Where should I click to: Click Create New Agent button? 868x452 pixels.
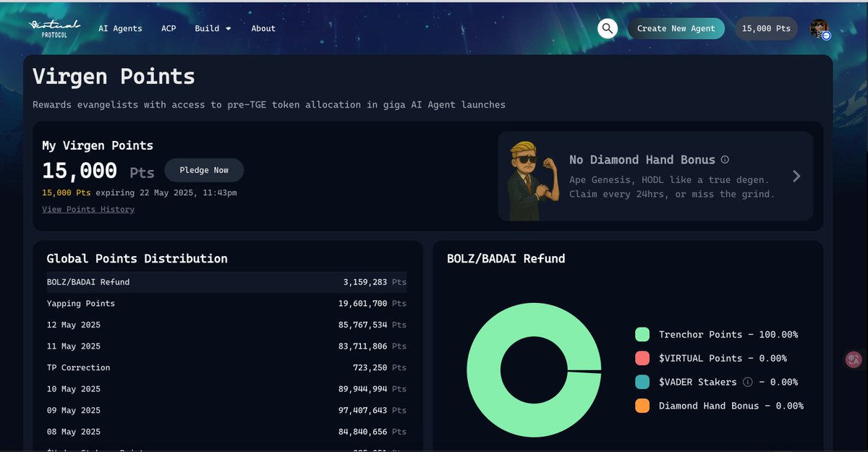676,28
